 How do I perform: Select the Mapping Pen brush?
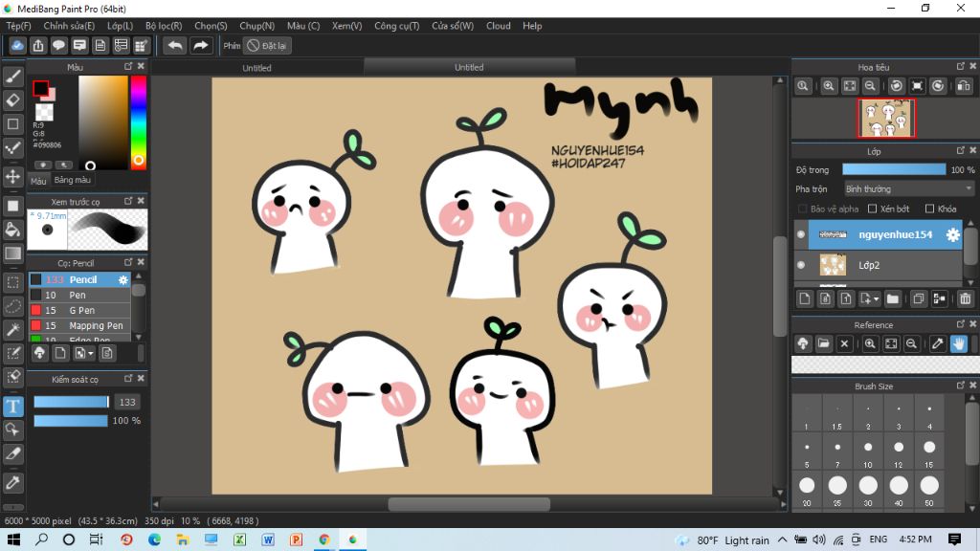tap(79, 325)
